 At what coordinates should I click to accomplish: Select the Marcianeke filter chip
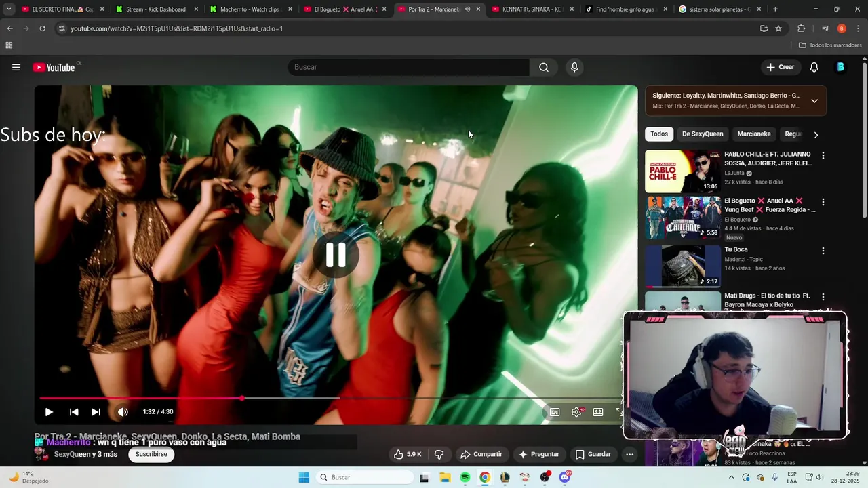pyautogui.click(x=754, y=134)
